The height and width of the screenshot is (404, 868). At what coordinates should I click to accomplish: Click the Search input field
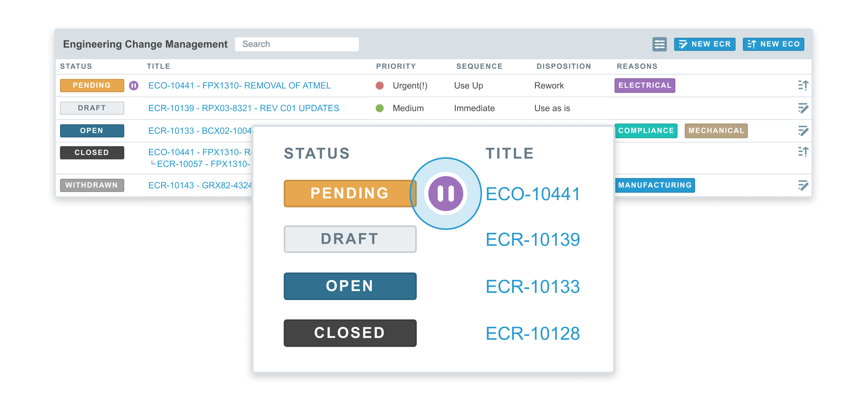tap(297, 44)
